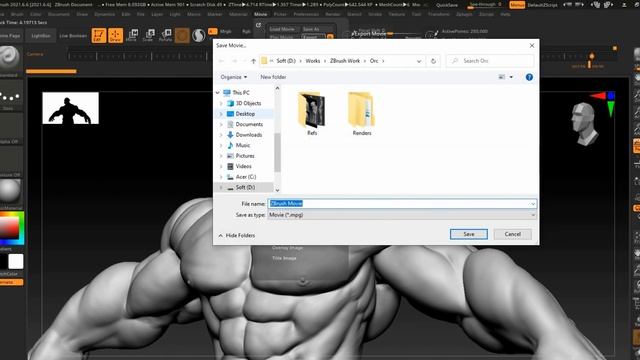The width and height of the screenshot is (640, 360).
Task: Select Downloads in folder tree
Action: click(x=249, y=135)
